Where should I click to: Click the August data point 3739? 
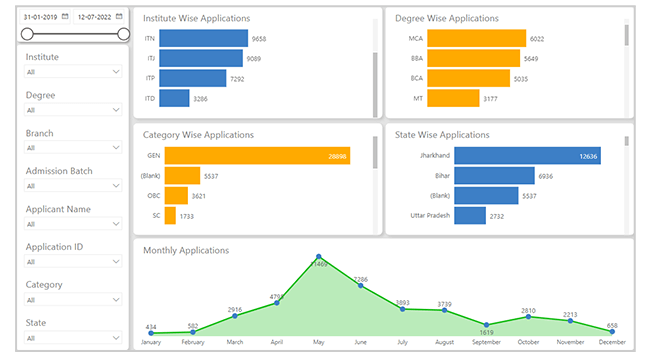click(x=444, y=310)
